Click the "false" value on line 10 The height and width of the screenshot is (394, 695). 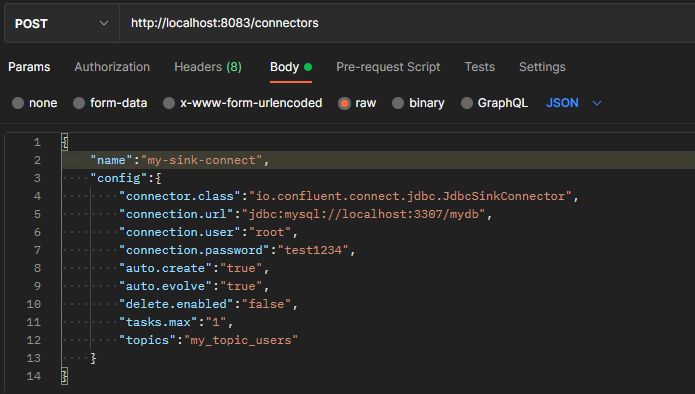266,304
